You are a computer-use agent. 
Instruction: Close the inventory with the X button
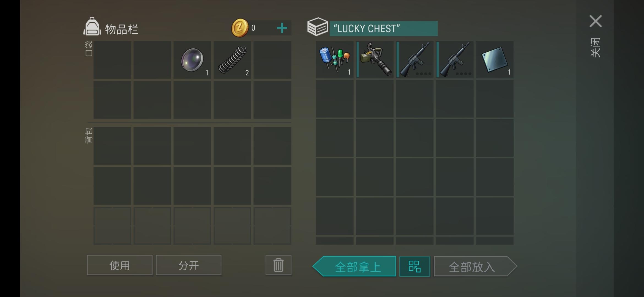pos(596,21)
